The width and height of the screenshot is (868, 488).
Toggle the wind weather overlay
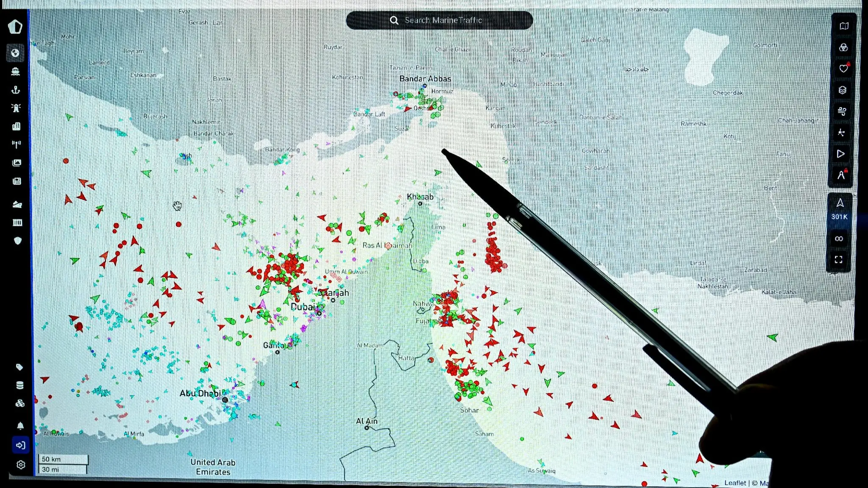tap(842, 111)
